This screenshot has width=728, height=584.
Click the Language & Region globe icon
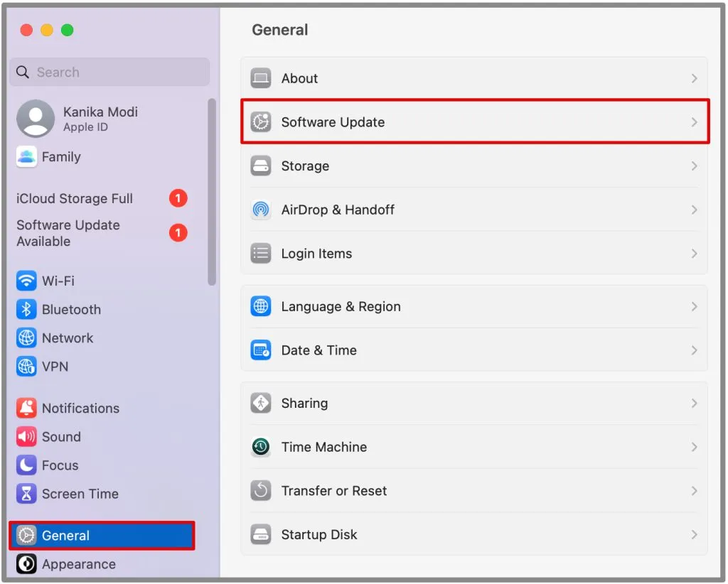(261, 307)
